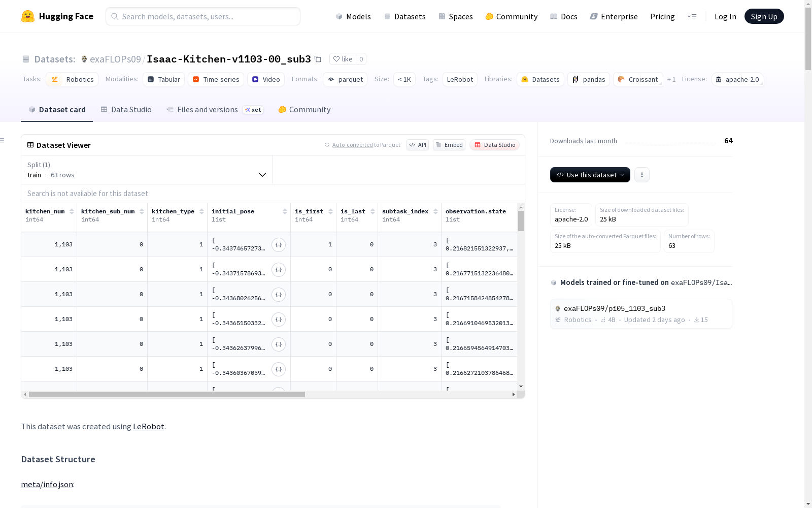Open Spaces in the top navigation
The image size is (812, 508).
pos(456,16)
